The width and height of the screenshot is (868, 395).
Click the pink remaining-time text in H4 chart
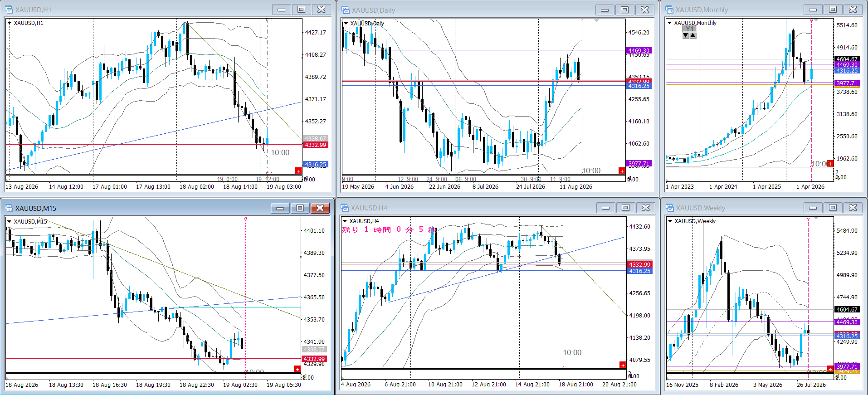(x=389, y=229)
